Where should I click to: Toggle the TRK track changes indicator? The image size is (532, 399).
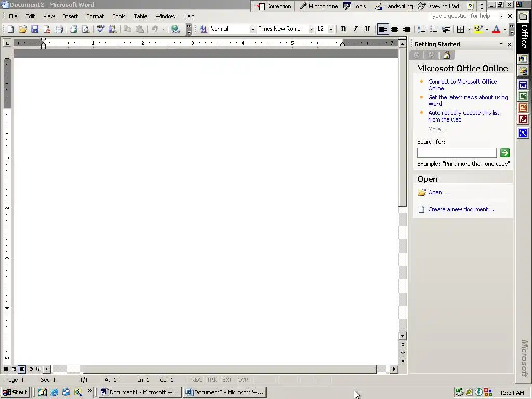[x=212, y=380]
